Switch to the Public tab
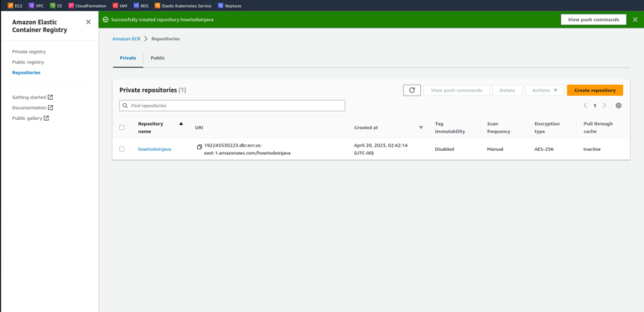This screenshot has width=644, height=312. click(x=158, y=58)
